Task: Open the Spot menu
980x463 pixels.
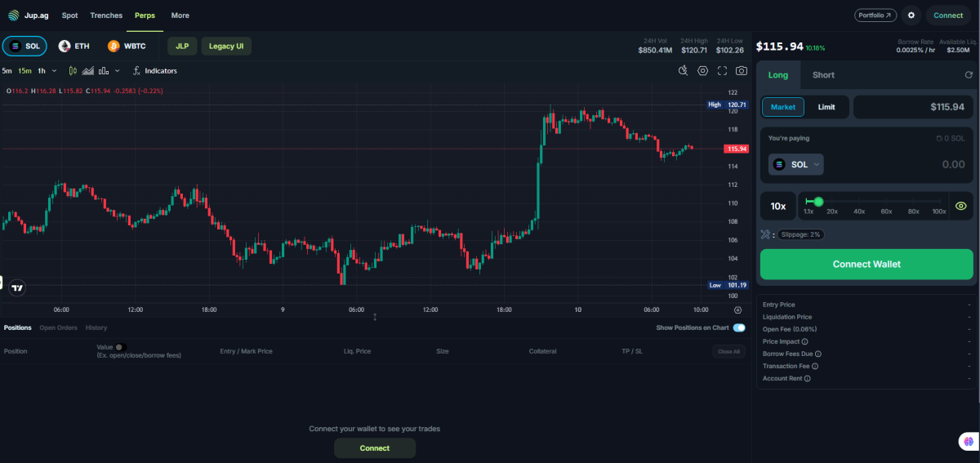Action: (69, 16)
